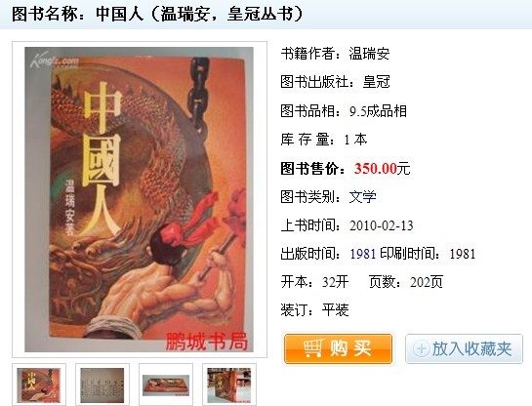532x406 pixels.
Task: Click the 放入收藏夹 add-to-favorites button
Action: pyautogui.click(x=464, y=348)
